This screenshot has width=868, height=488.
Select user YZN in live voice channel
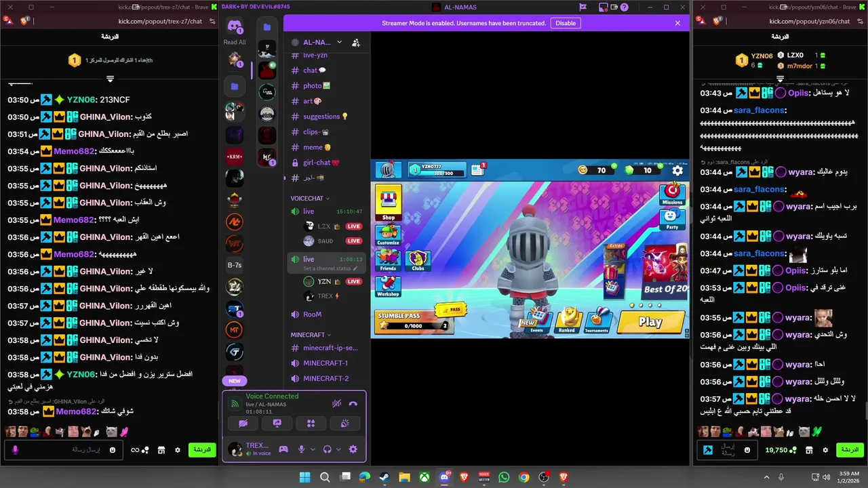[332, 281]
